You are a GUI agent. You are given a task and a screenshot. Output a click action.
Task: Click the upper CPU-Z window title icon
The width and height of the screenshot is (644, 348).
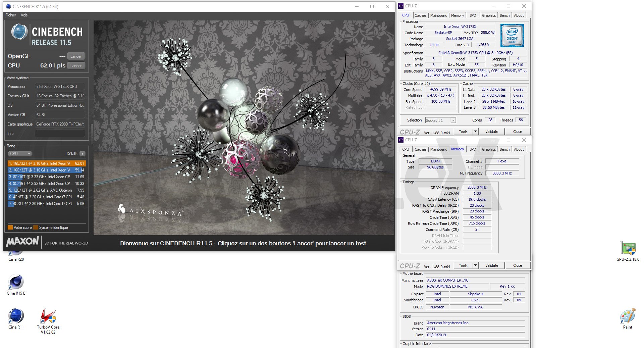pos(401,6)
